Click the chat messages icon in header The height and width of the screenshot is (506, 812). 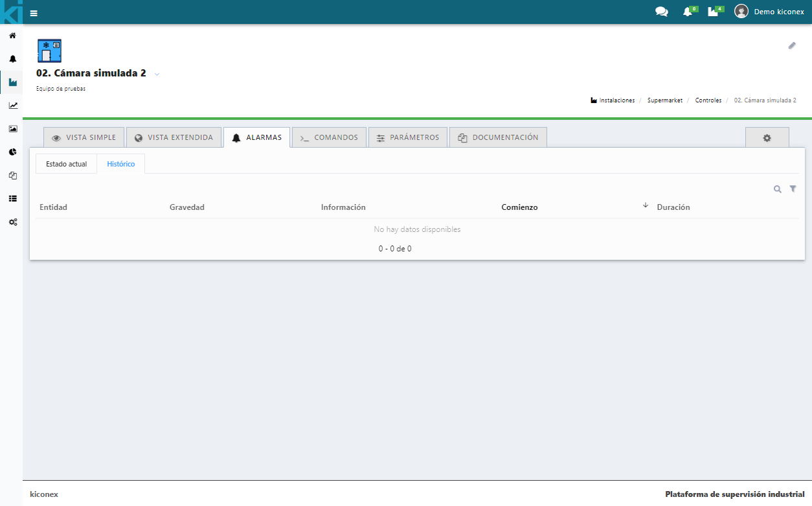click(661, 12)
